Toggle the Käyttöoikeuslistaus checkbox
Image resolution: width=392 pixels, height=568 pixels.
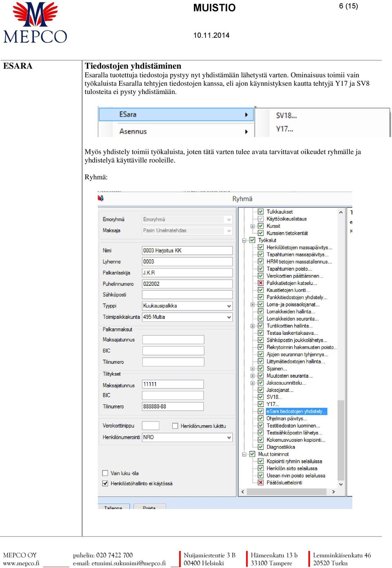pyautogui.click(x=261, y=219)
